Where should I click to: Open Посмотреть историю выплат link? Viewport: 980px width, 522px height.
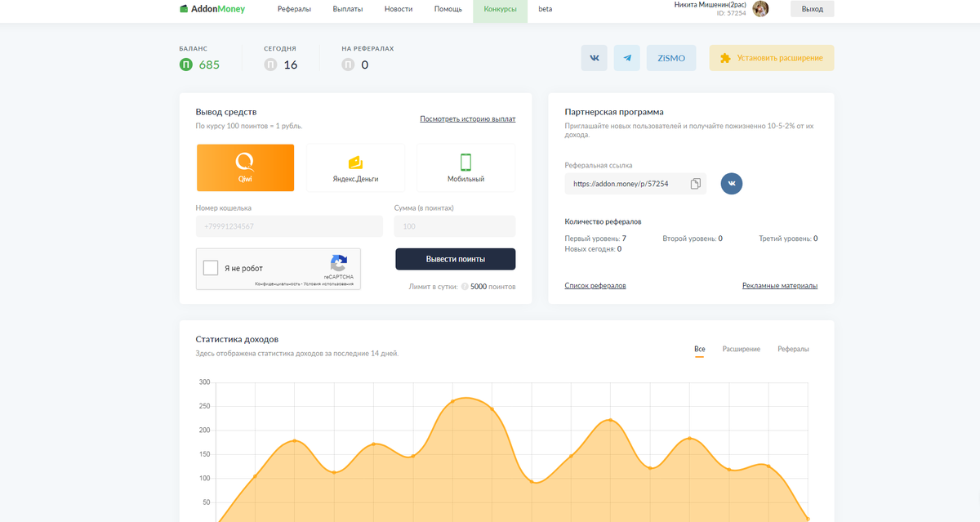tap(468, 119)
